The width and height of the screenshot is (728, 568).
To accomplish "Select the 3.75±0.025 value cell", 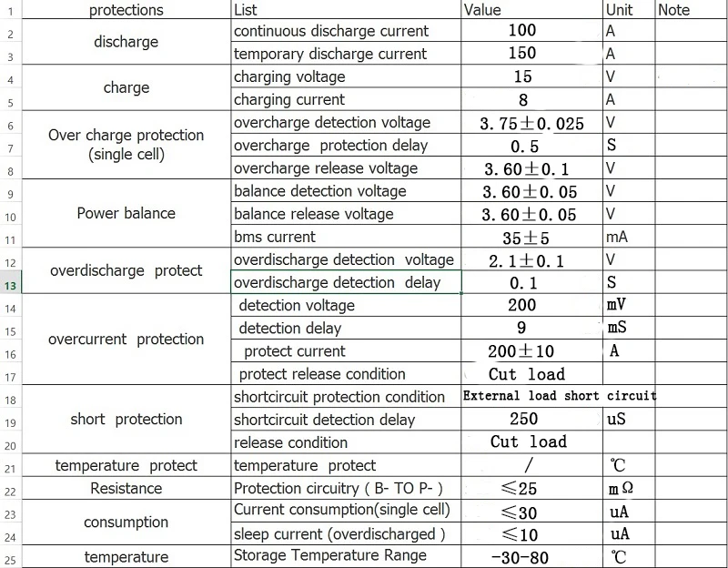I will [532, 123].
